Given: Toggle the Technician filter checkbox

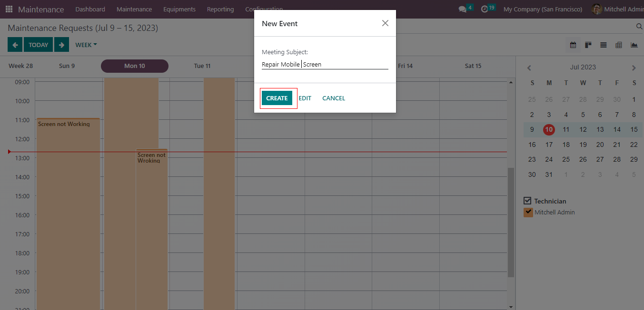Looking at the screenshot, I should point(527,201).
